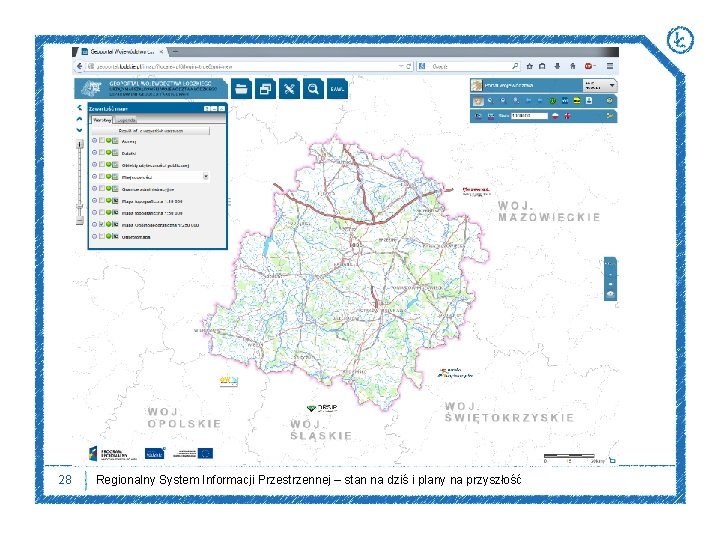Click the left collapse arrow beside layer panel
This screenshot has height=540, width=720.
[79, 107]
